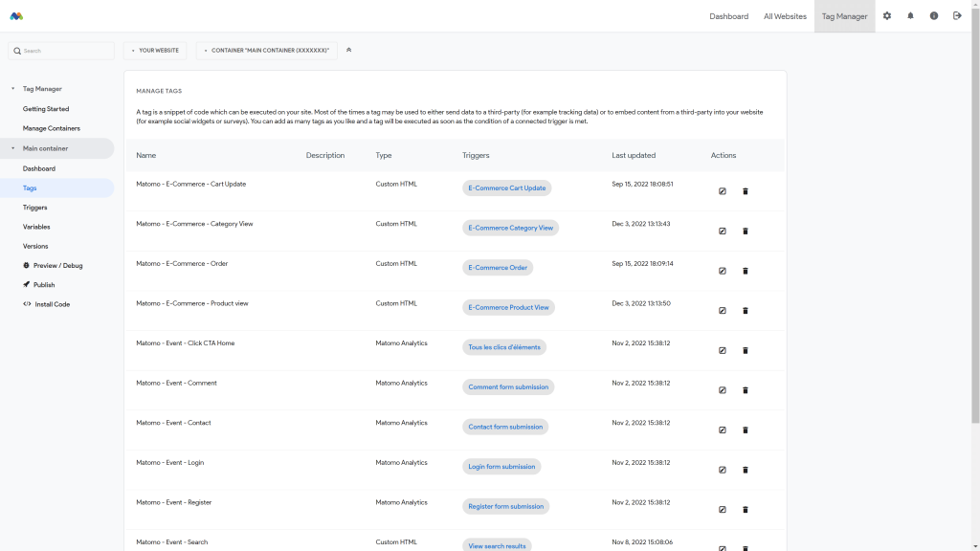Viewport: 980px width, 551px height.
Task: Open the View search results trigger
Action: [497, 545]
